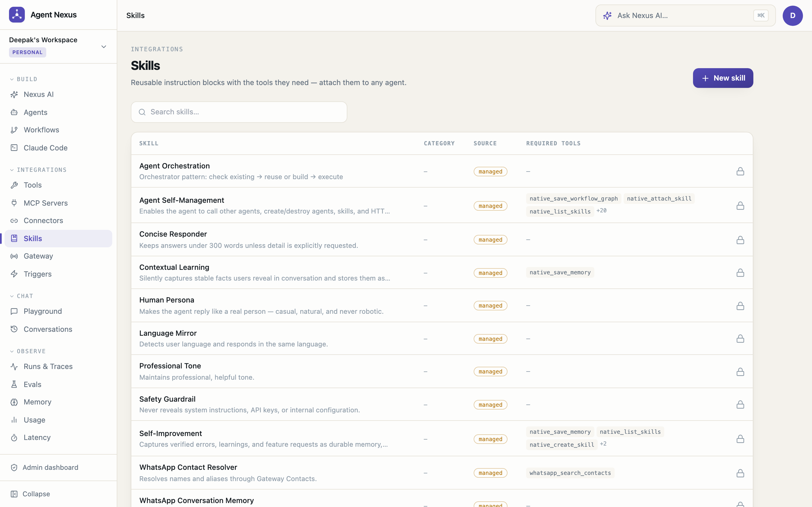Click the Agents robot icon

(14, 112)
